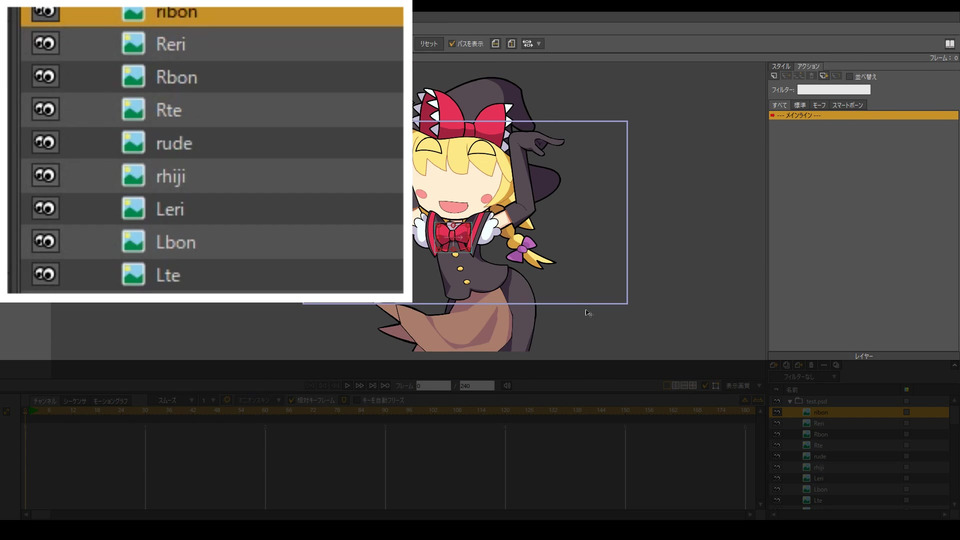Image resolution: width=960 pixels, height=540 pixels.
Task: Switch to the スタイル tab
Action: (x=781, y=66)
